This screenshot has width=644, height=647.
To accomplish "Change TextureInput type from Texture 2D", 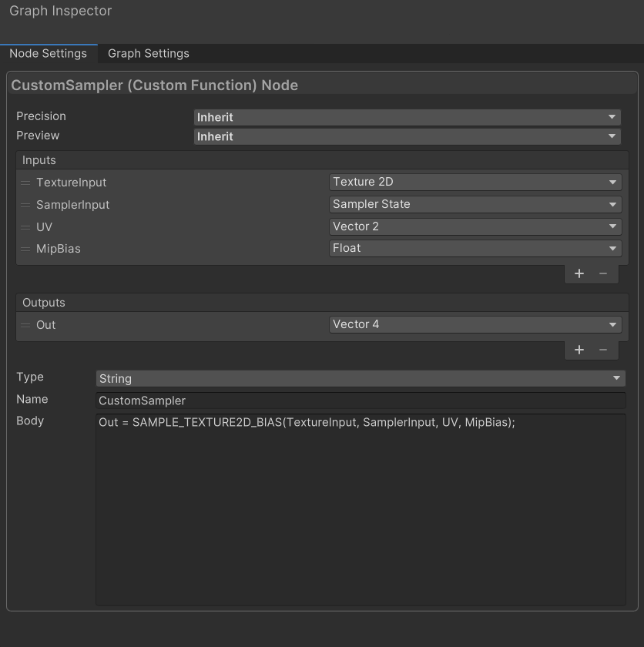I will (475, 182).
